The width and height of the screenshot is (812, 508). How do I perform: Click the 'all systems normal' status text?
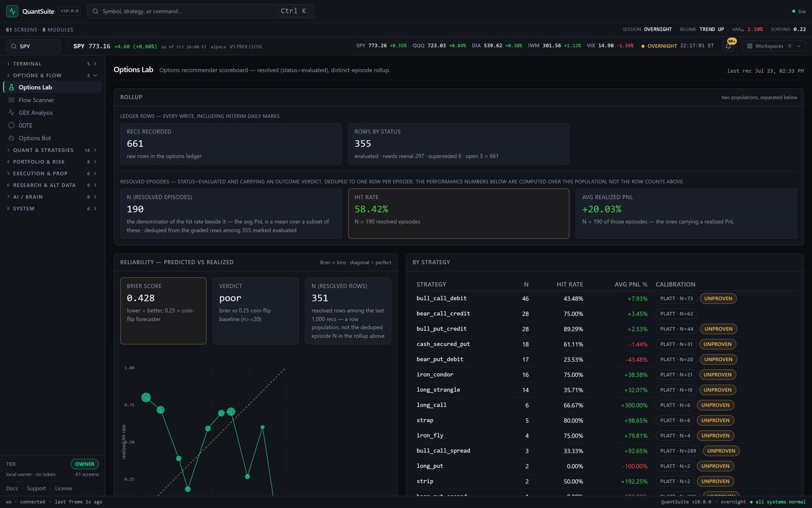coord(781,502)
